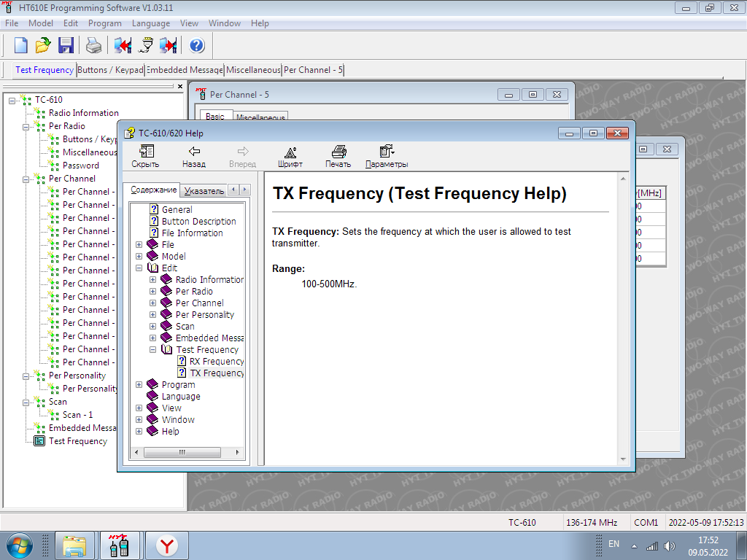Screen dimensions: 747x560
Task: Click help contents horizontal scrollbar thumb
Action: (x=182, y=452)
